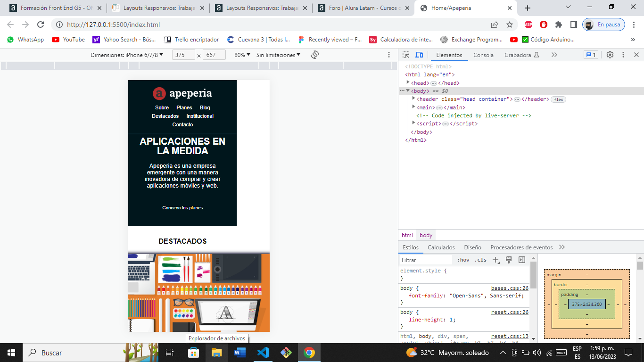Open the En pausa profile button
644x362 pixels.
point(604,25)
